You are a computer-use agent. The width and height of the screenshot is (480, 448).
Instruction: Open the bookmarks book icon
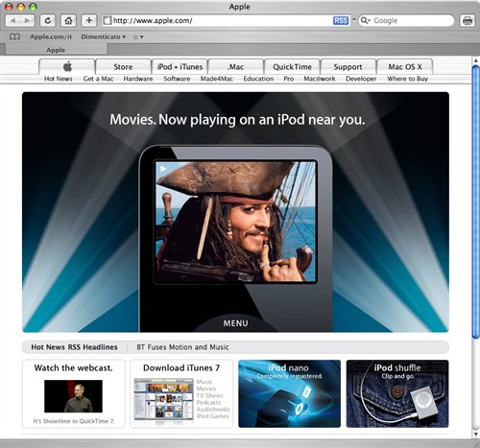click(14, 36)
